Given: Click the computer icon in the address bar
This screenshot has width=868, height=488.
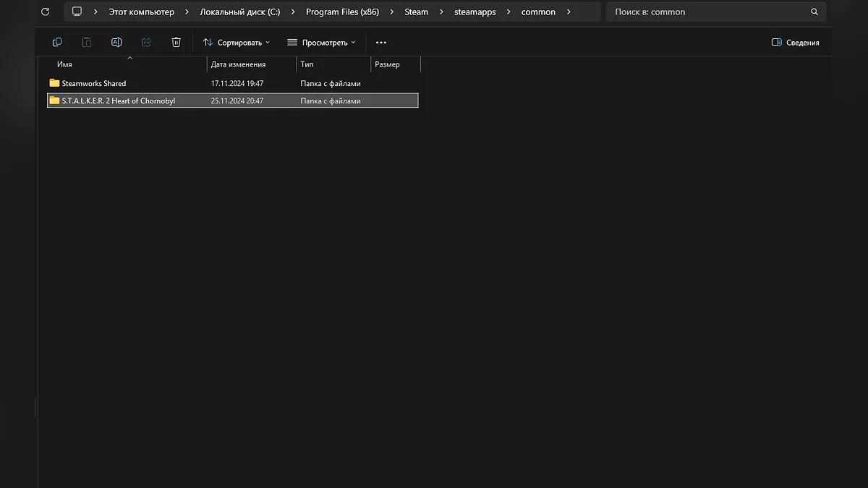Looking at the screenshot, I should 77,12.
